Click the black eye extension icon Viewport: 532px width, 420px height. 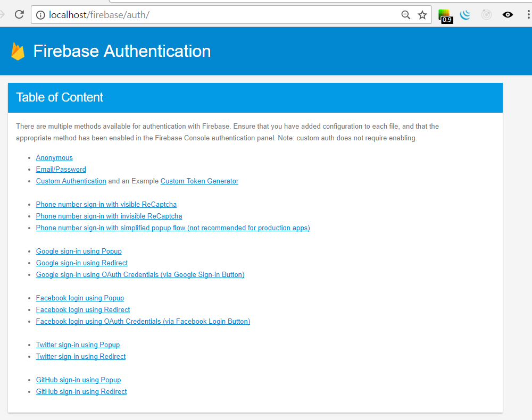(x=508, y=15)
